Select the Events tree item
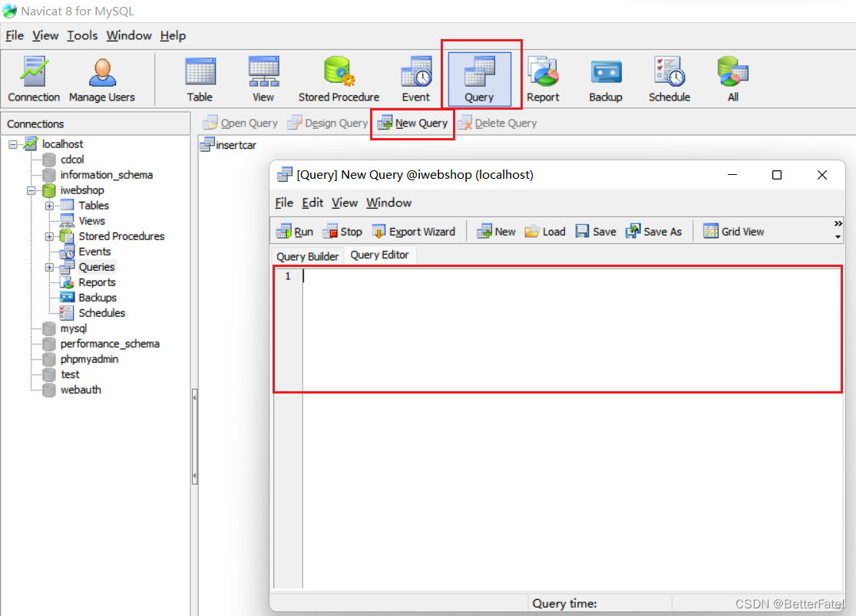856x616 pixels. coord(85,252)
